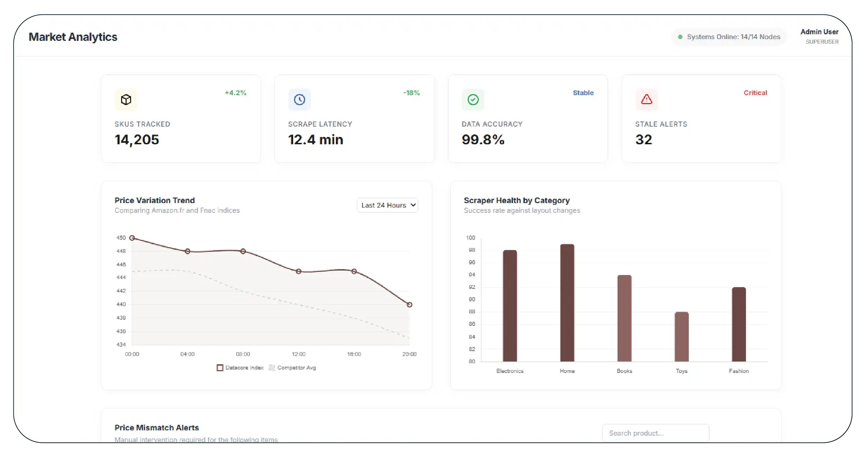Click the Scrape Latency clock icon

tap(299, 100)
